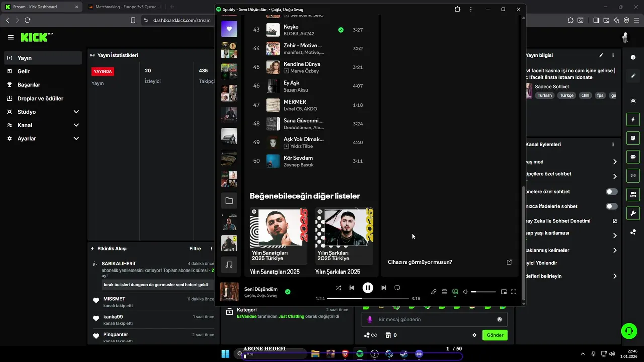Play track 45 Kendine Dünya
The height and width of the screenshot is (362, 644).
[x=312, y=67]
